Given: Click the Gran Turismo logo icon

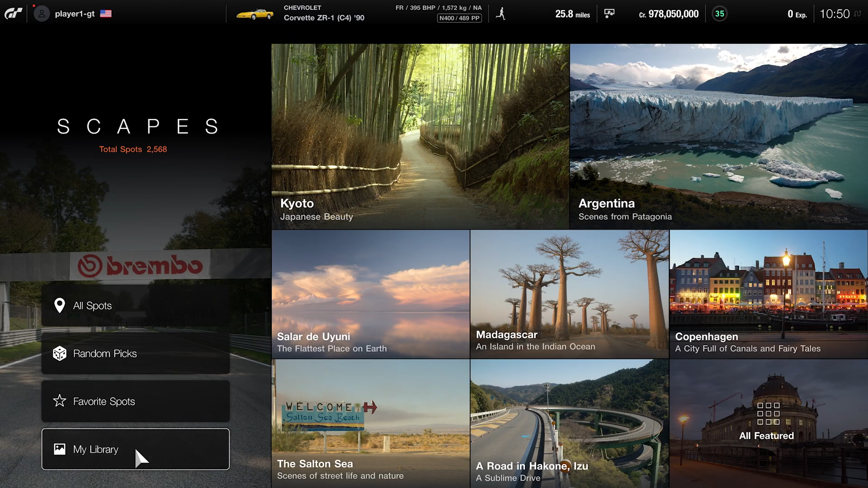Looking at the screenshot, I should tap(14, 14).
